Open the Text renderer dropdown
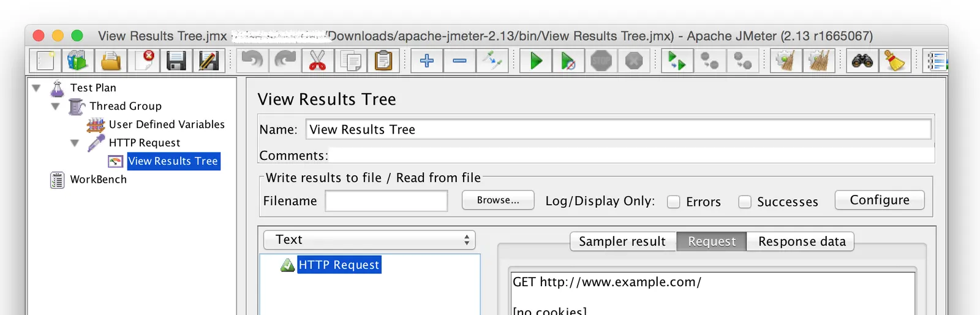 coord(369,240)
